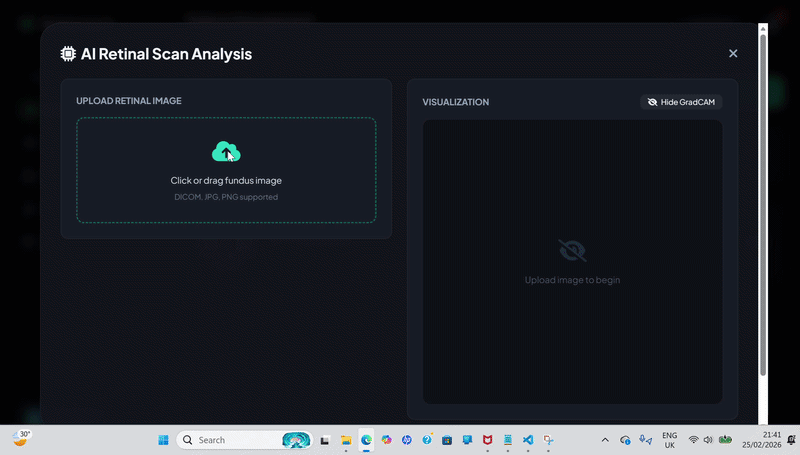This screenshot has height=455, width=800.
Task: Open the HP app in the taskbar
Action: (407, 440)
